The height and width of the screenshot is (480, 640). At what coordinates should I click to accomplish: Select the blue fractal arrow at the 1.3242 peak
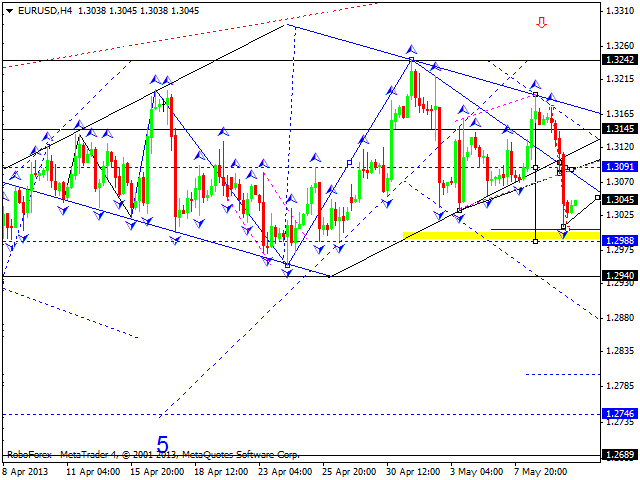(x=411, y=48)
